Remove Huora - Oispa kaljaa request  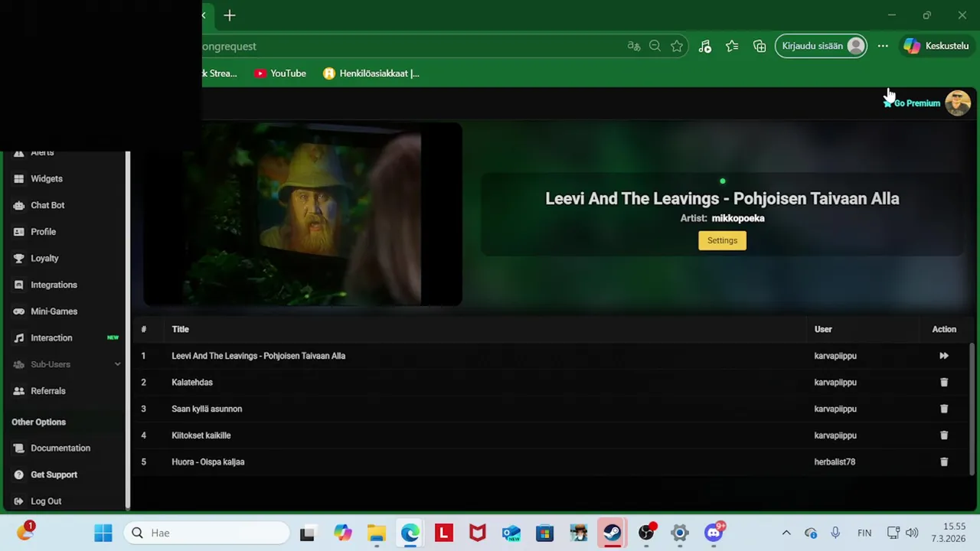click(x=944, y=461)
